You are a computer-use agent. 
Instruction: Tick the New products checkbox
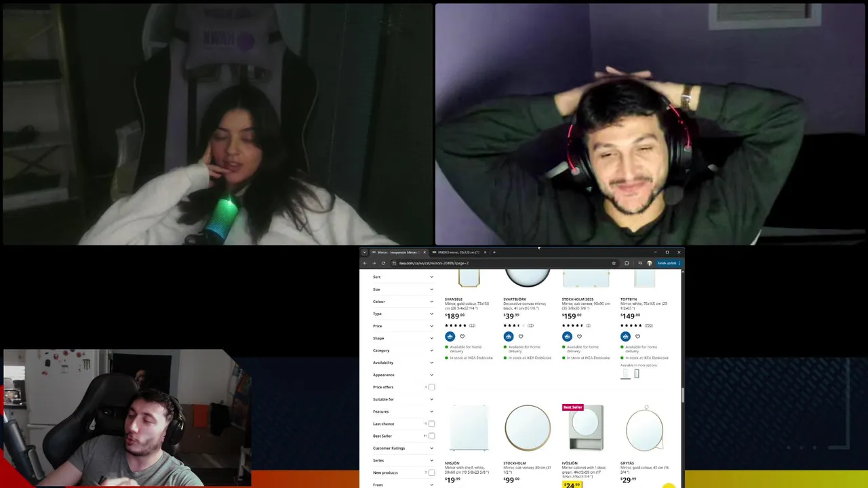pos(431,472)
